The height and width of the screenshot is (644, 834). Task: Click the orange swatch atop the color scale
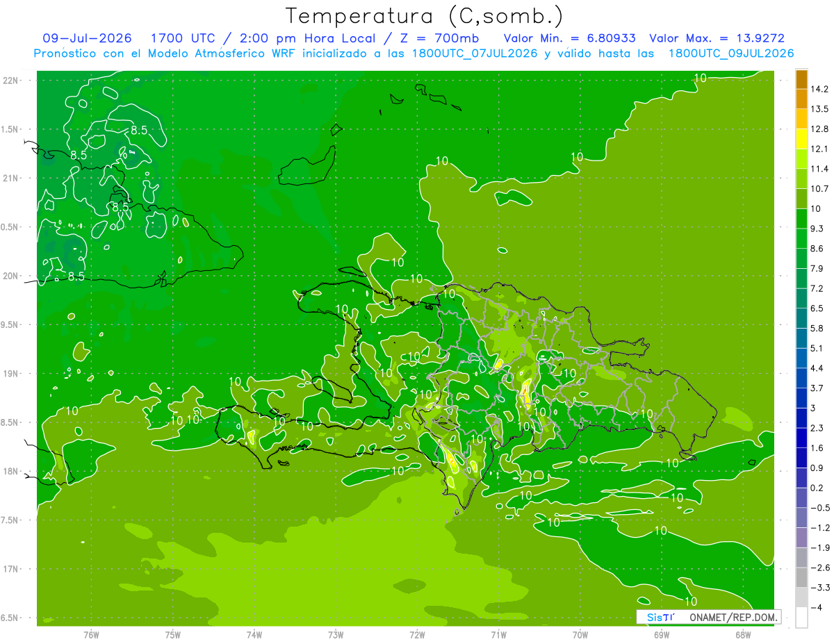801,79
